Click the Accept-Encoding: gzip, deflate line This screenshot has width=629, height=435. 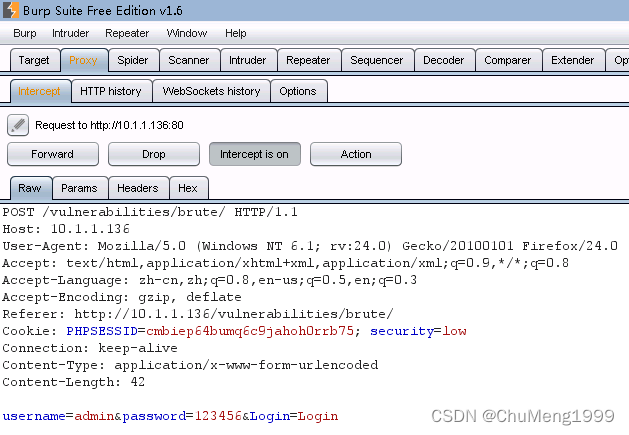pos(122,297)
